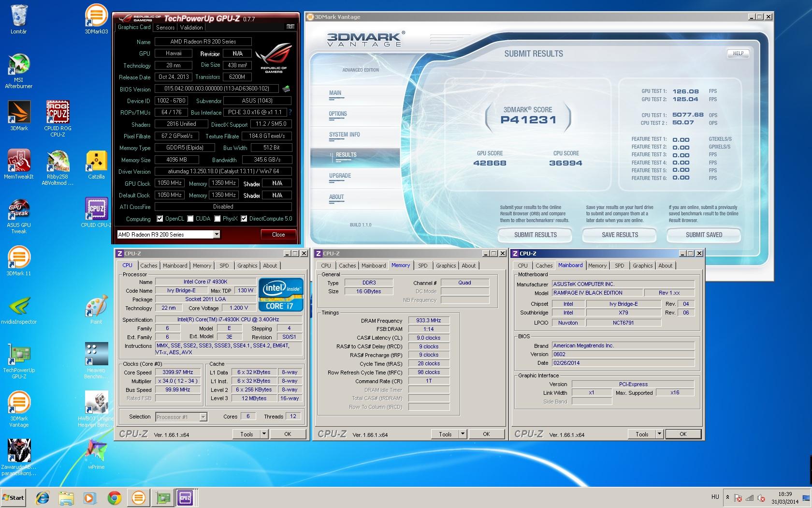Open System Info in 3DMark Vantage
812x508 pixels.
pyautogui.click(x=345, y=135)
